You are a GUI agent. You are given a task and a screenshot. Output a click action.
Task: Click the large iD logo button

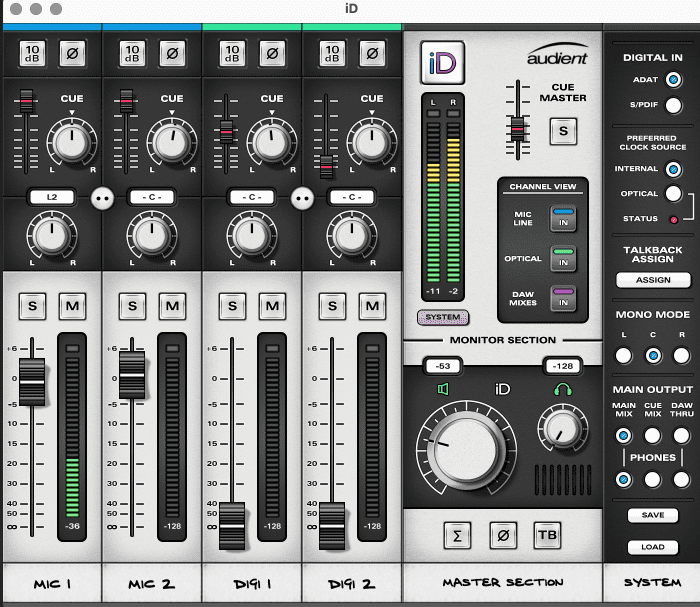[442, 63]
